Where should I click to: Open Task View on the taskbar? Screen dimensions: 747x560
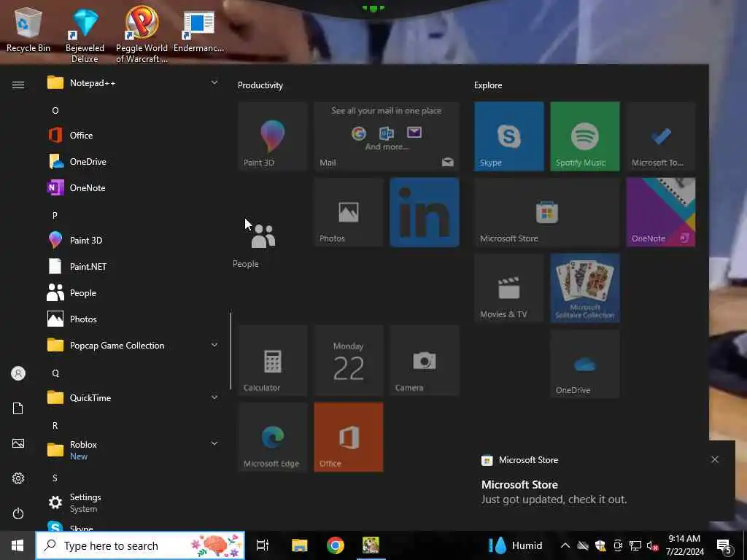[x=263, y=545]
